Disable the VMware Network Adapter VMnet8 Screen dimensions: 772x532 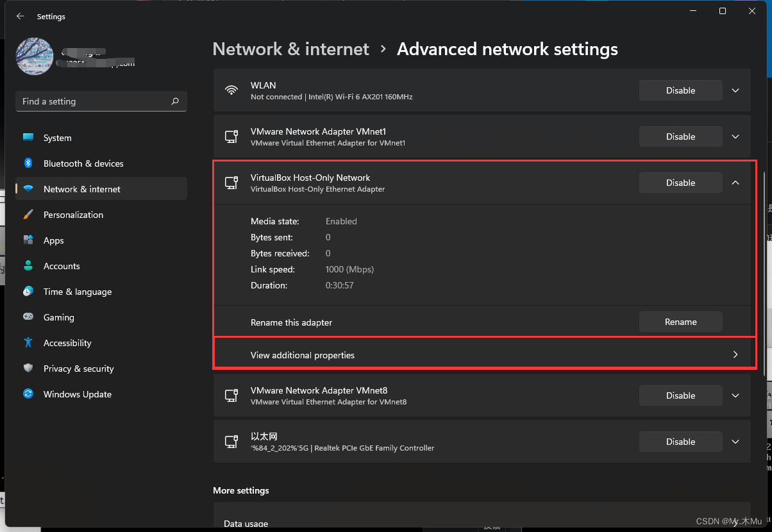680,395
